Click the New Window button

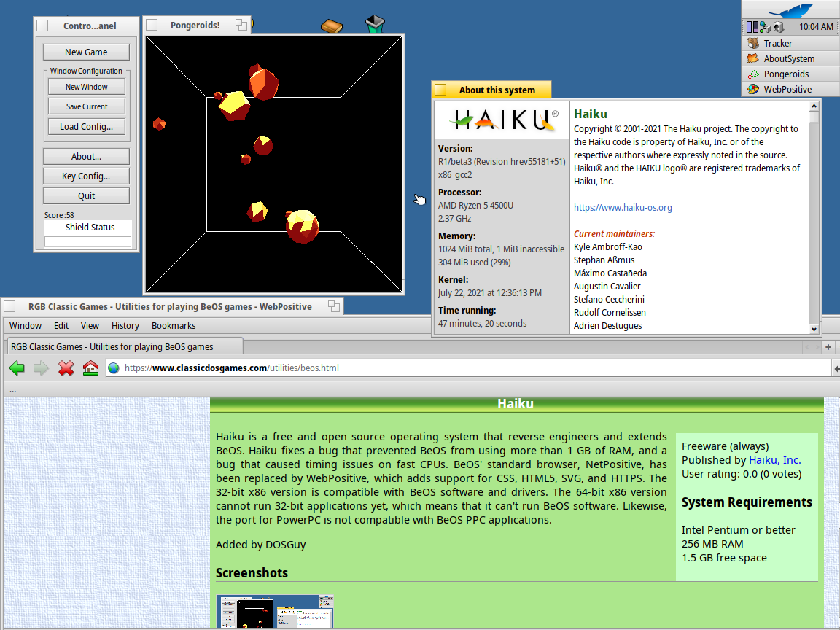coord(87,87)
